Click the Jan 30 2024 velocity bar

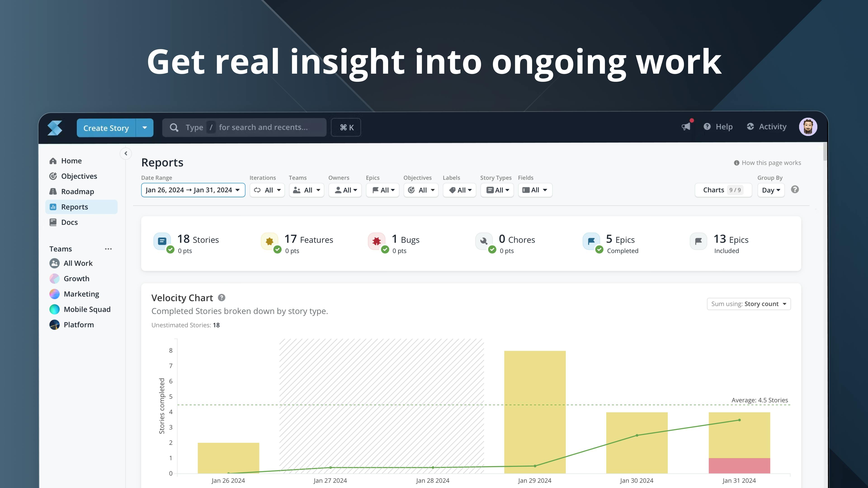coord(637,443)
